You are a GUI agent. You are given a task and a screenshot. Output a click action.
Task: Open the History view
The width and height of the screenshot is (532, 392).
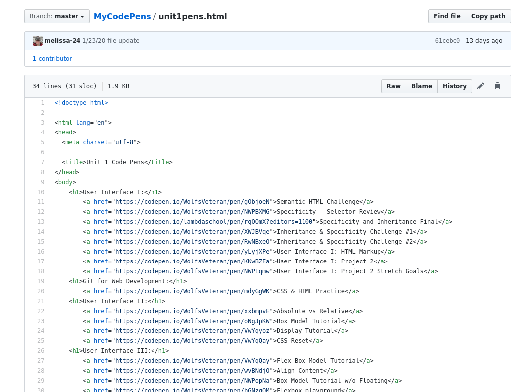(x=455, y=86)
